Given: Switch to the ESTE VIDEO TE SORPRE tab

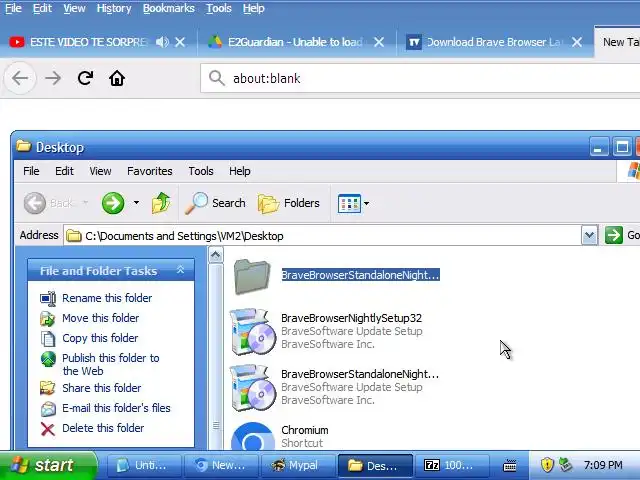Looking at the screenshot, I should tap(88, 42).
